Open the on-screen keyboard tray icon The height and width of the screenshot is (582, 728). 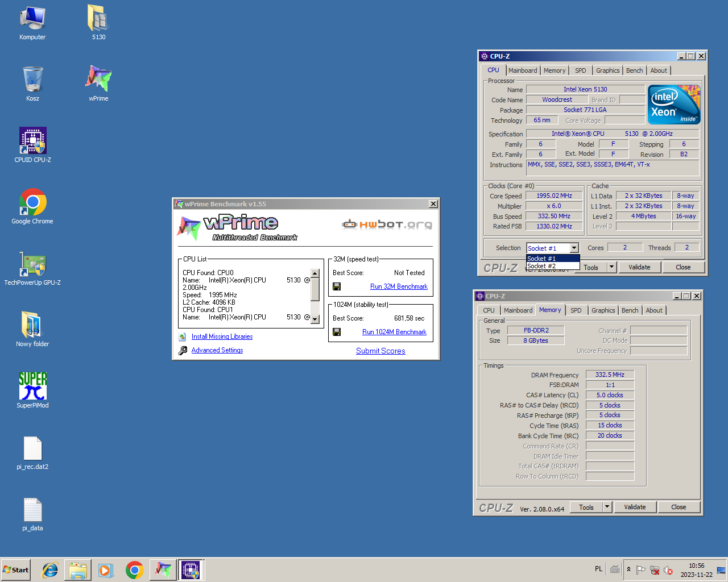[615, 569]
